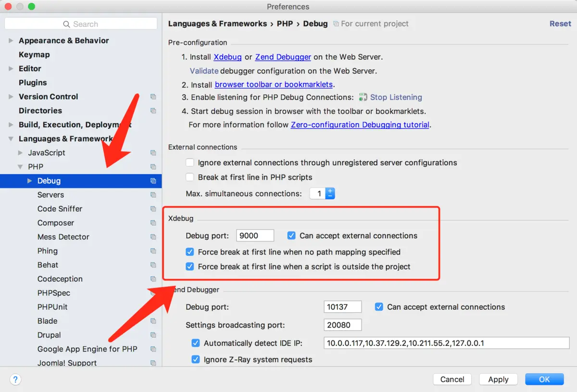Open browser toolbar or bookmarklets link
The height and width of the screenshot is (392, 577).
274,85
